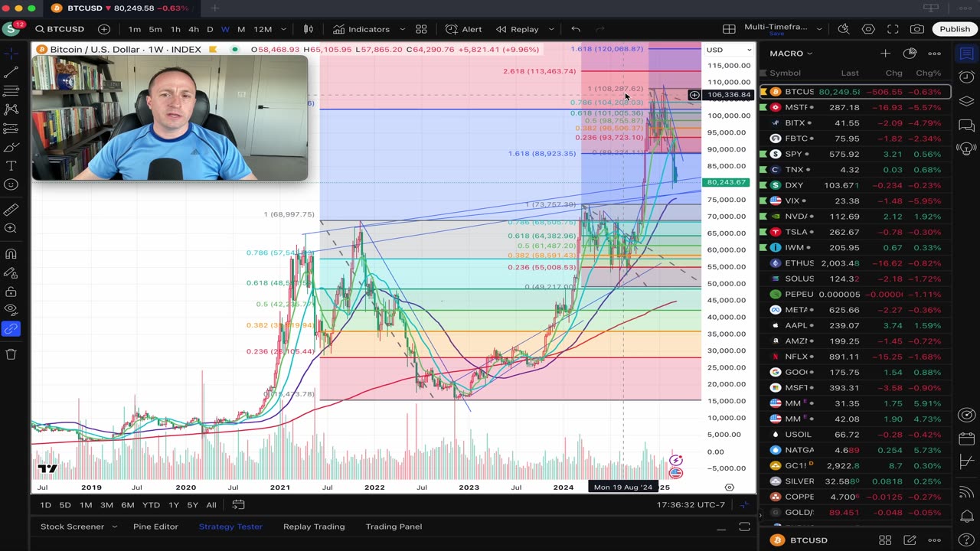Open the forecasting and measurement tools

point(11,129)
